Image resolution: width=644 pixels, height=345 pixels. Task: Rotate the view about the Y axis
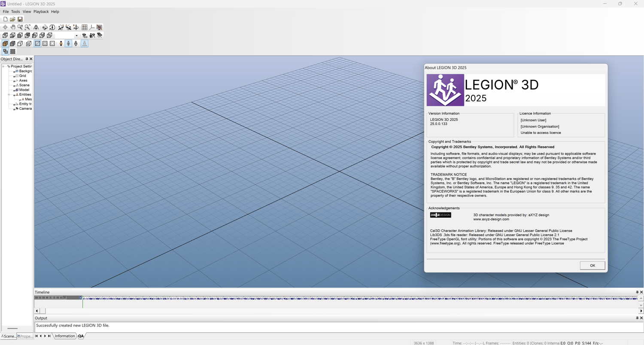(x=68, y=27)
